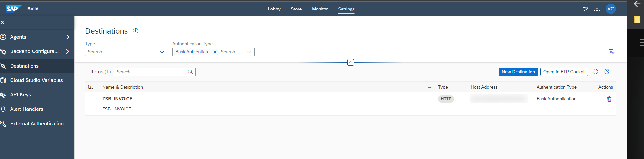This screenshot has width=644, height=159.
Task: Click the download icon in header
Action: 597,9
